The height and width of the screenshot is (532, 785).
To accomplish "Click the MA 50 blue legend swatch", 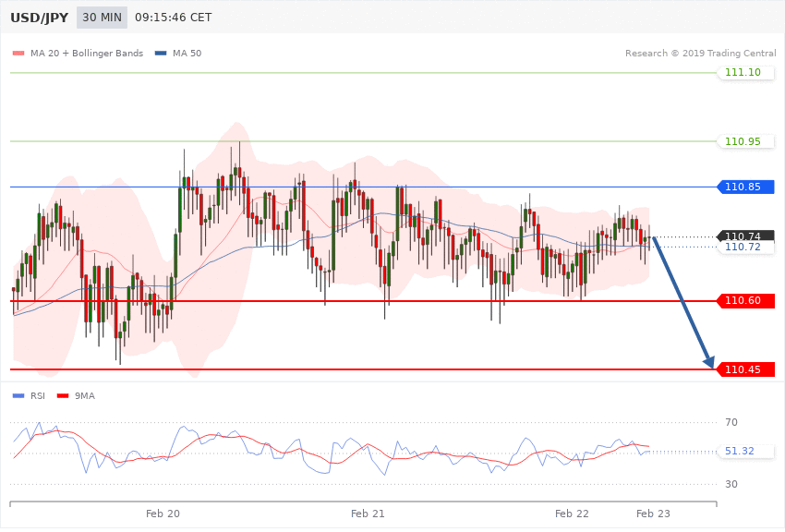I will point(161,53).
